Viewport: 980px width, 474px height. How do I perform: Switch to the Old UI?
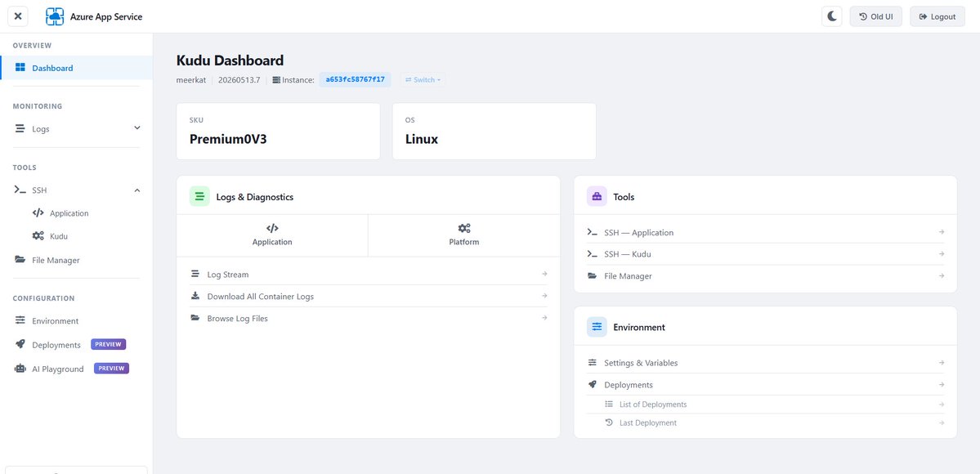[875, 16]
